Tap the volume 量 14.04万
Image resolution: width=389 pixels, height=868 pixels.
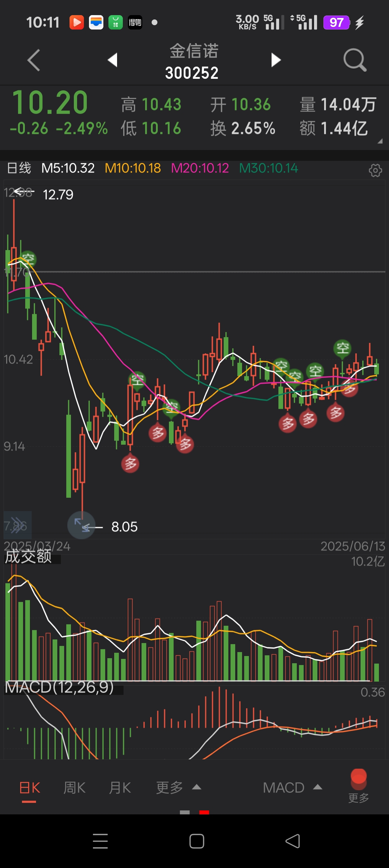tap(338, 105)
